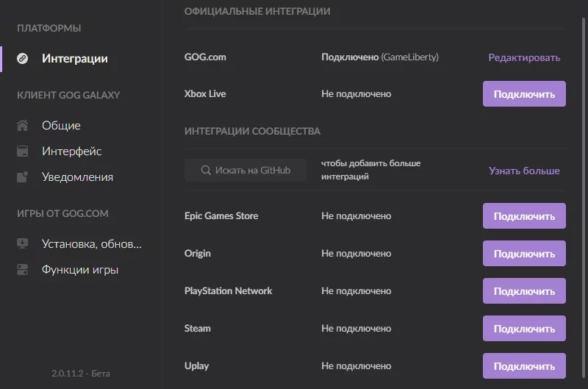Click the toggles icon beside Функции игры
Screen dimensions: 588x389
tap(23, 269)
